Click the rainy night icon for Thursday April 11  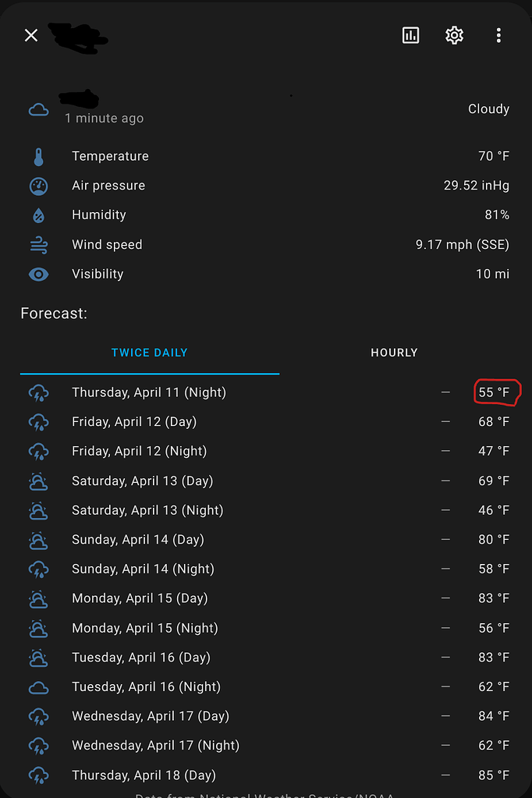click(39, 392)
